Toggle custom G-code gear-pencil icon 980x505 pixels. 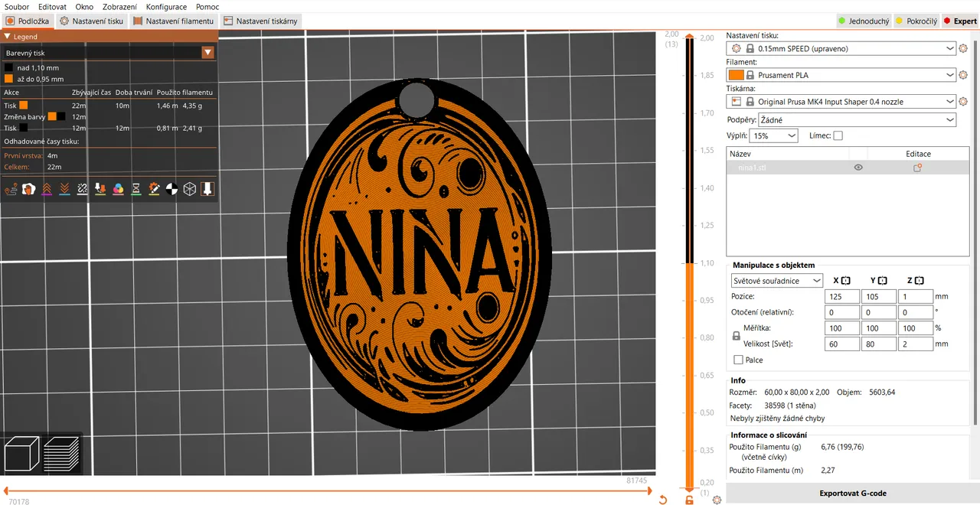(154, 188)
